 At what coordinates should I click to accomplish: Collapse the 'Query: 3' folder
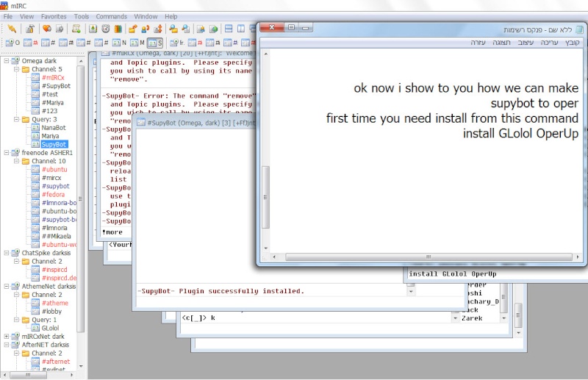click(x=16, y=119)
